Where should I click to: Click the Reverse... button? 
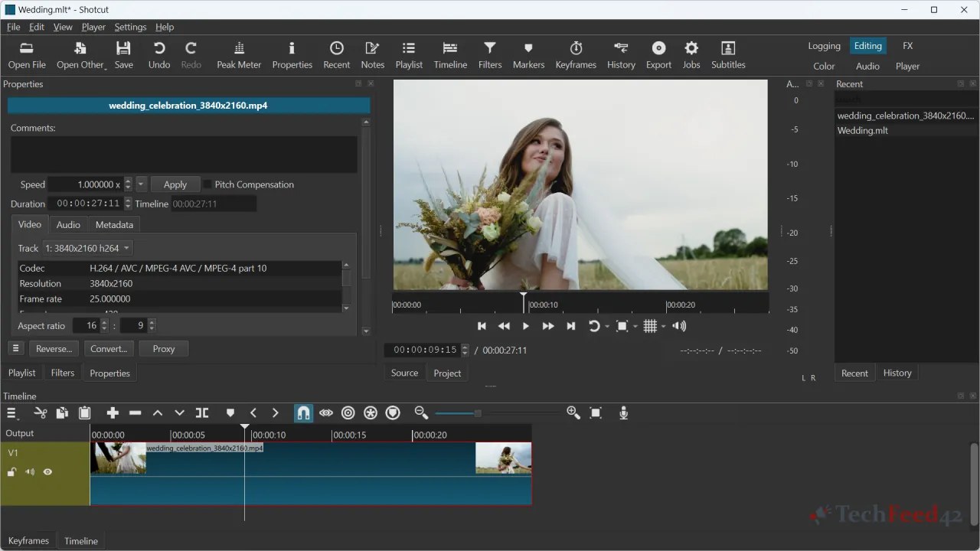[54, 348]
